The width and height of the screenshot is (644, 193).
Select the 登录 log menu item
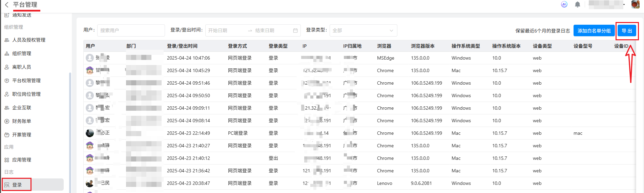coord(17,185)
